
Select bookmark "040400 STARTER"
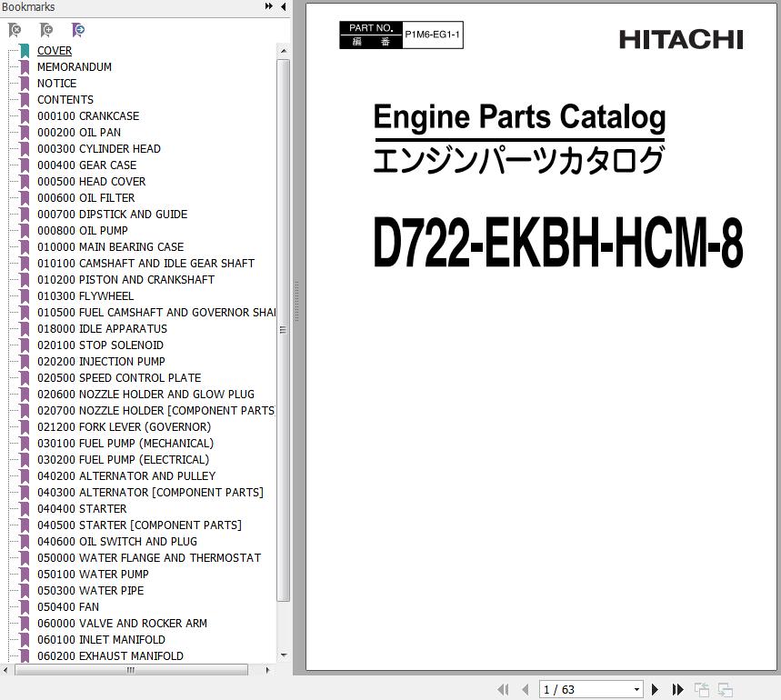point(82,509)
